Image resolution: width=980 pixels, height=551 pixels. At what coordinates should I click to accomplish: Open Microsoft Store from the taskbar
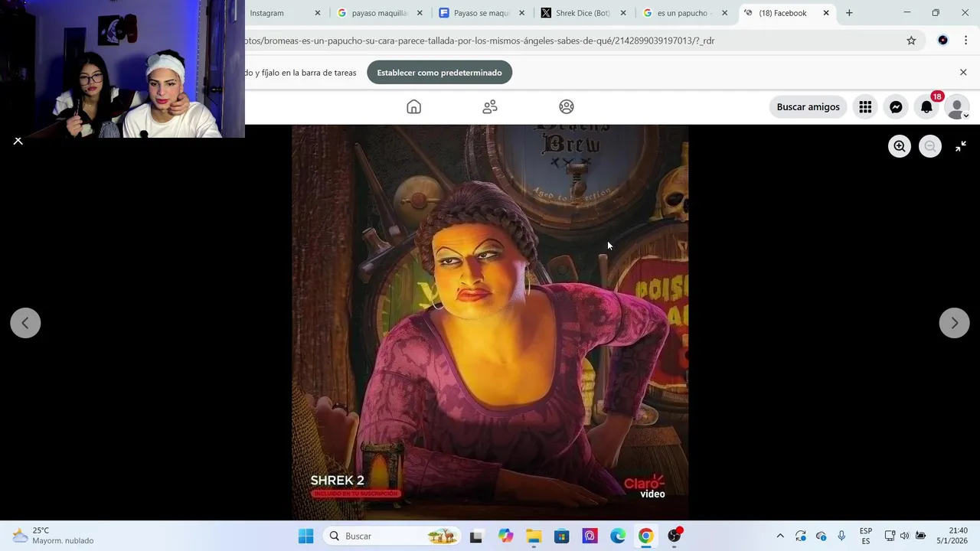(562, 536)
